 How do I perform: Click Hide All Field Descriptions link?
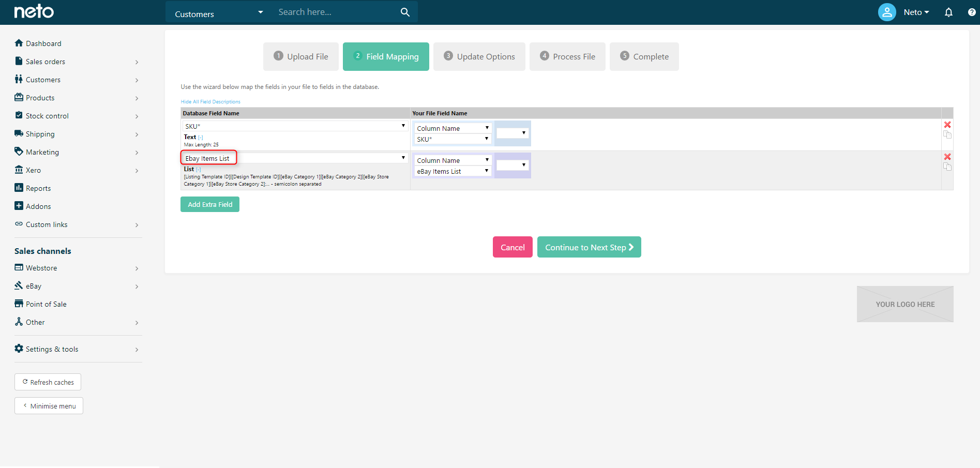click(210, 102)
